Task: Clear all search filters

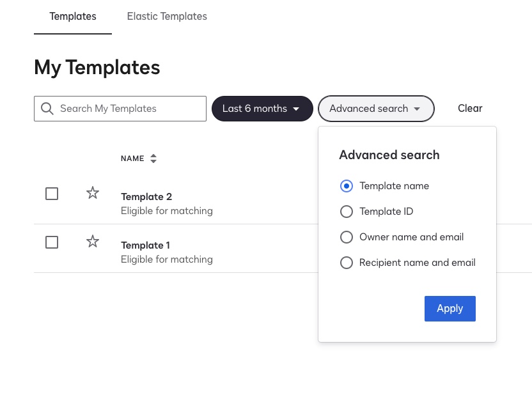Action: 470,109
